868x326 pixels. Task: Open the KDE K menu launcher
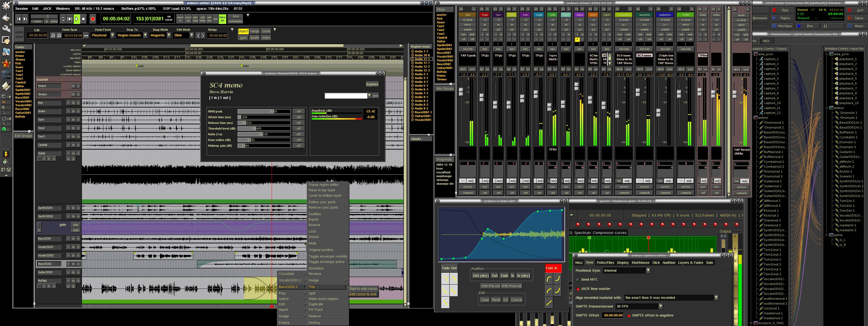point(6,5)
